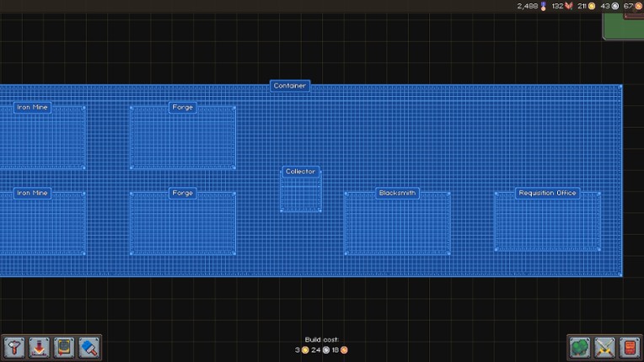
Task: Click the Blacksmith building label
Action: [x=397, y=194]
